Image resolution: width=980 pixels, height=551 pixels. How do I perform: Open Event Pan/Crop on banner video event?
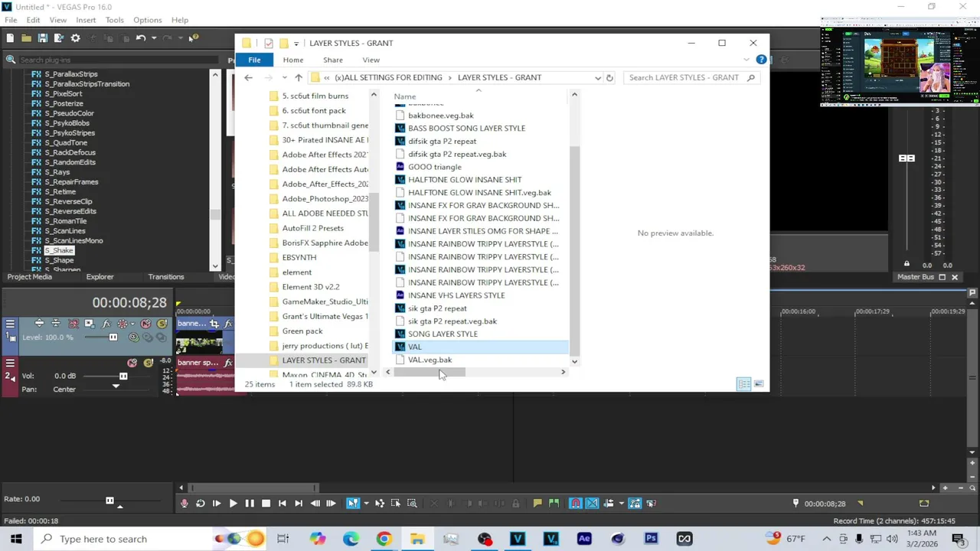click(x=214, y=324)
